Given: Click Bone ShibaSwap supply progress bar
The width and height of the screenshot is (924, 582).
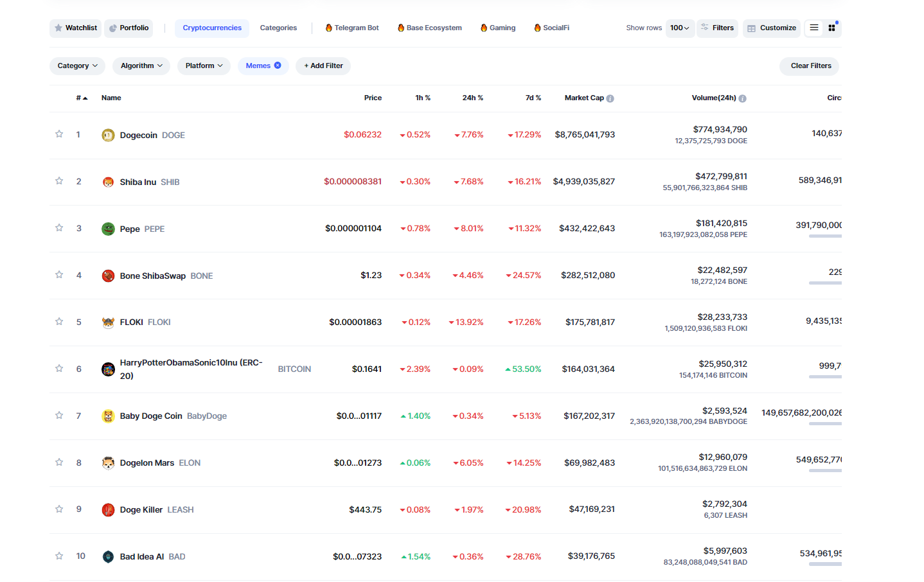Looking at the screenshot, I should [825, 283].
